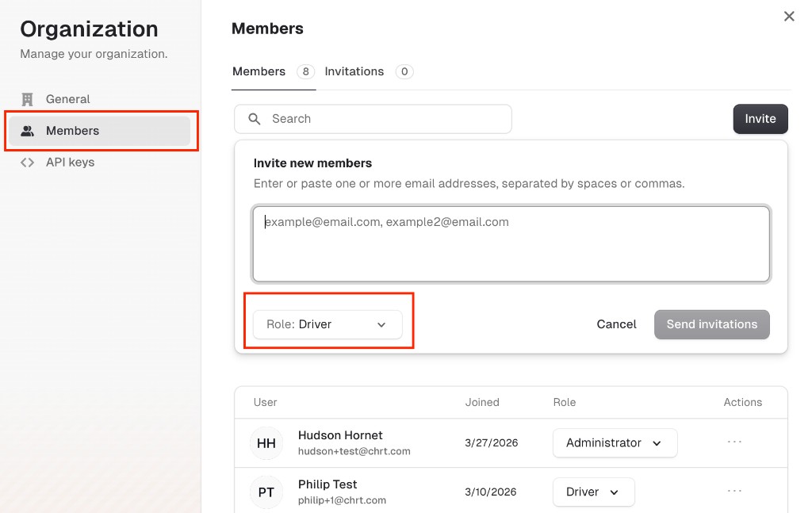Switch to the Invitations tab
812x513 pixels.
[354, 71]
